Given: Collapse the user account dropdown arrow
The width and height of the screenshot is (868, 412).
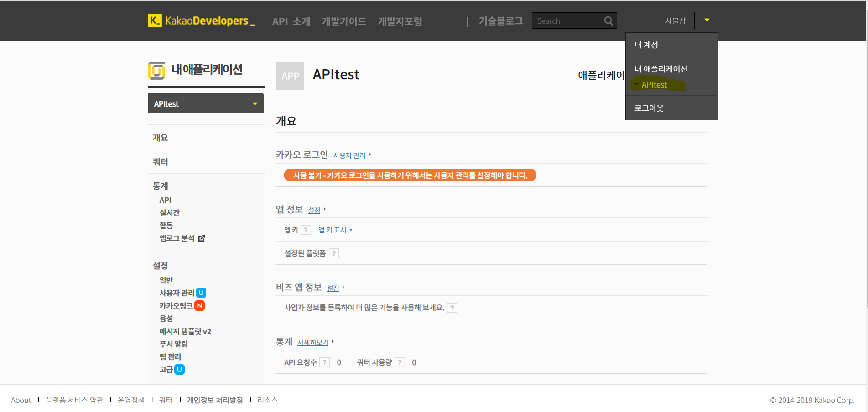Looking at the screenshot, I should click(x=707, y=20).
